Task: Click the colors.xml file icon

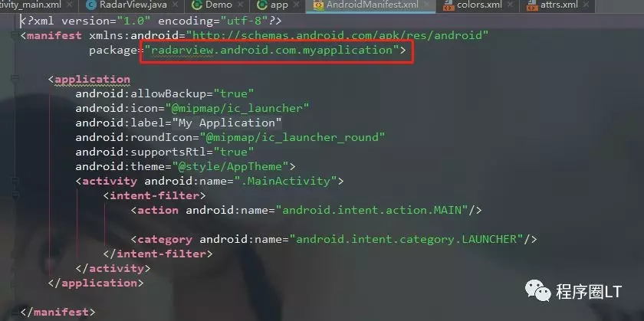Action: (449, 5)
